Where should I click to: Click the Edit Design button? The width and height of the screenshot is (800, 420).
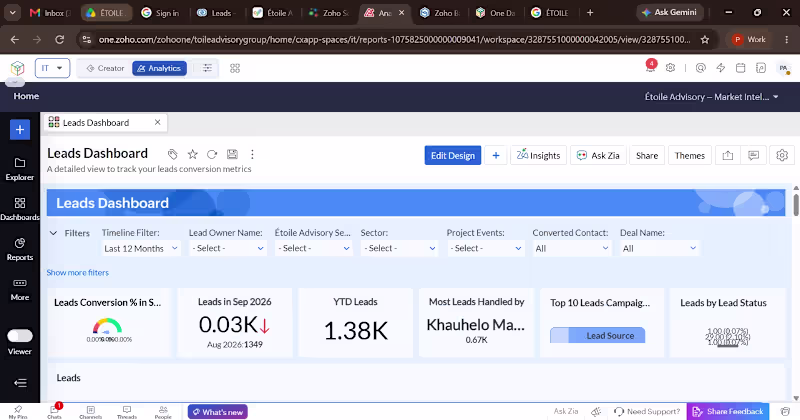tap(453, 156)
